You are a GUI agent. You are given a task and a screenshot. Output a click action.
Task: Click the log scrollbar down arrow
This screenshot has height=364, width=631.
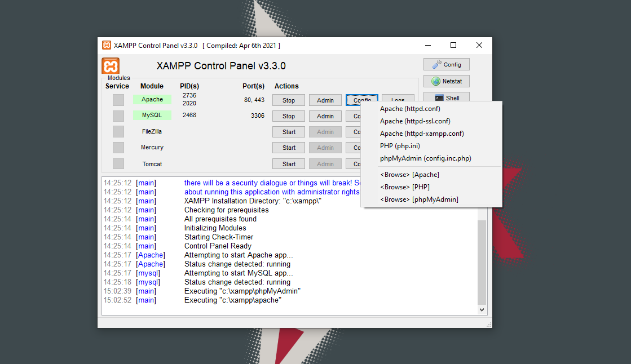click(x=482, y=309)
